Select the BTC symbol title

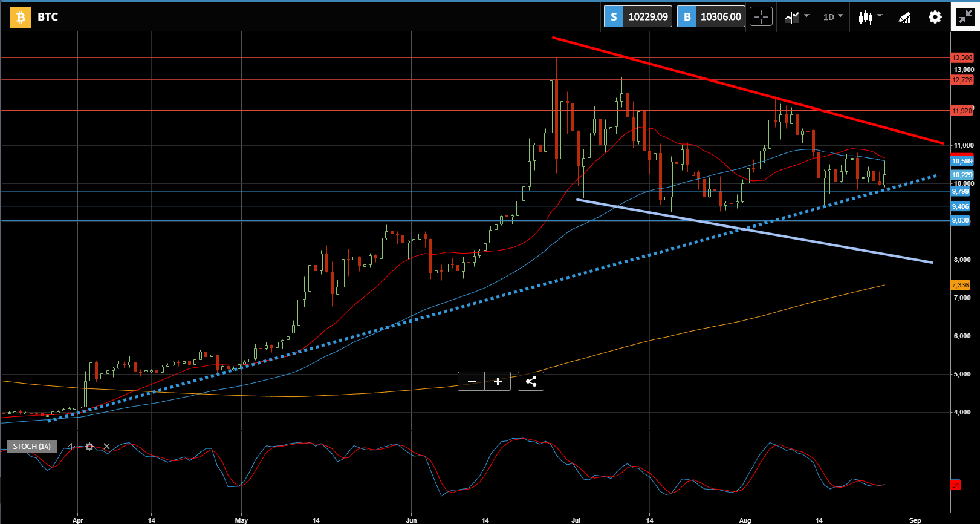click(48, 17)
